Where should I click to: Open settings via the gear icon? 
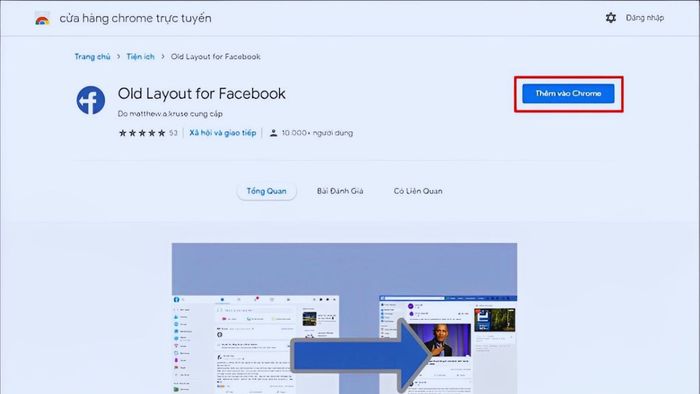[611, 18]
